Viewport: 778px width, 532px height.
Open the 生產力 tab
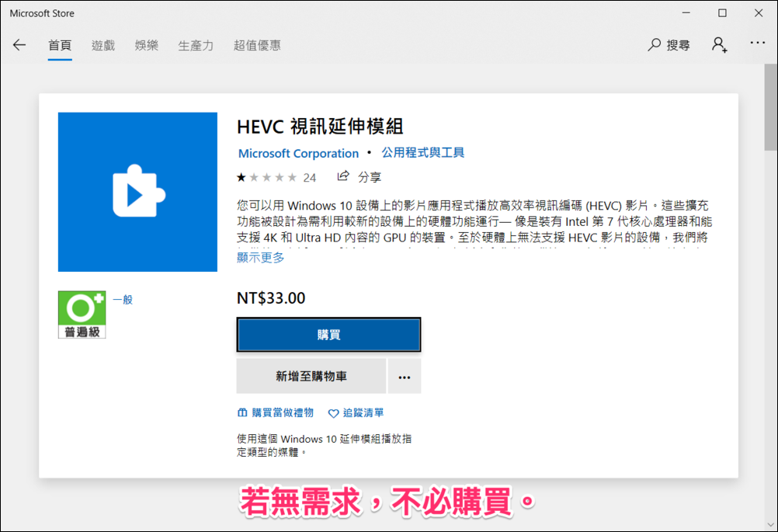point(196,46)
